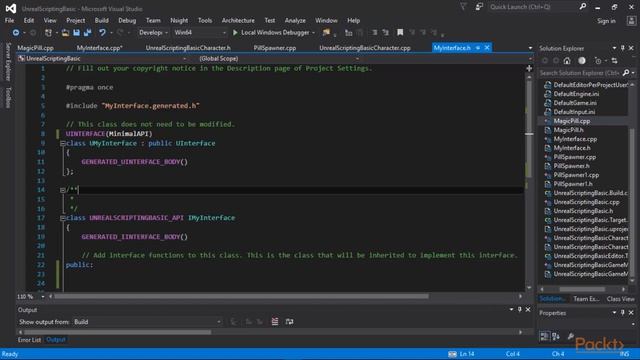The height and width of the screenshot is (360, 640).
Task: Click the split editor plus icon
Action: coord(529,68)
